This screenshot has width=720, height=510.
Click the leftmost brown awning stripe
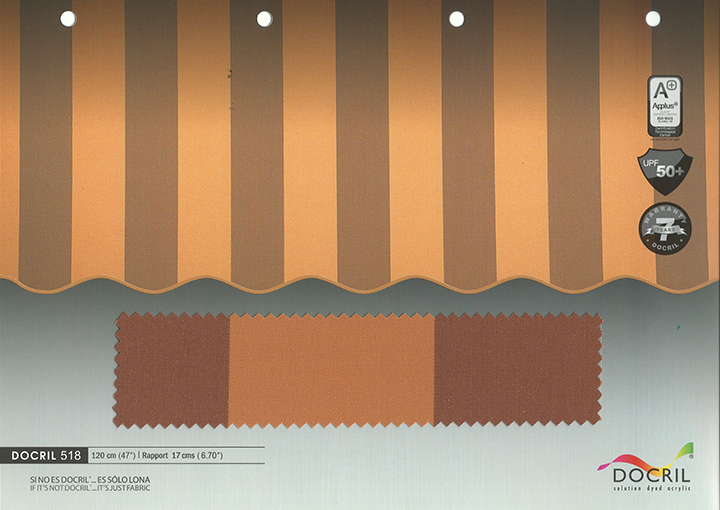click(x=45, y=150)
